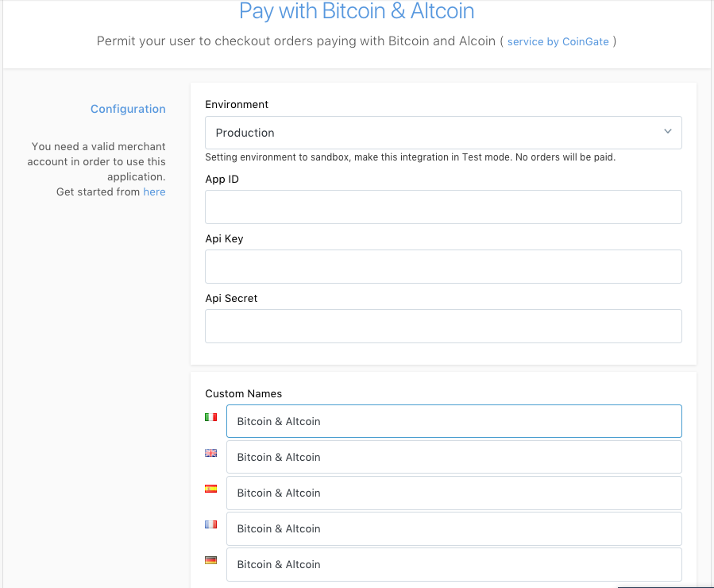Click the Italian flag icon

pyautogui.click(x=210, y=417)
